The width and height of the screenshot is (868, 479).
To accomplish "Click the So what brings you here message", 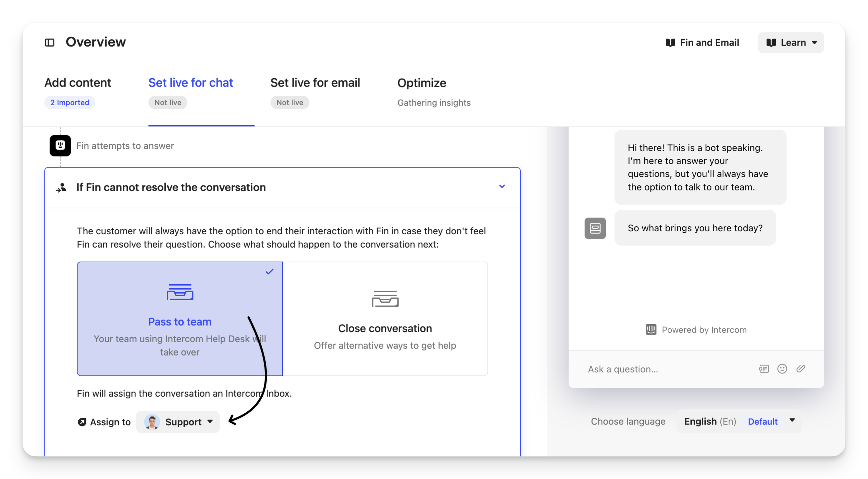I will (695, 228).
